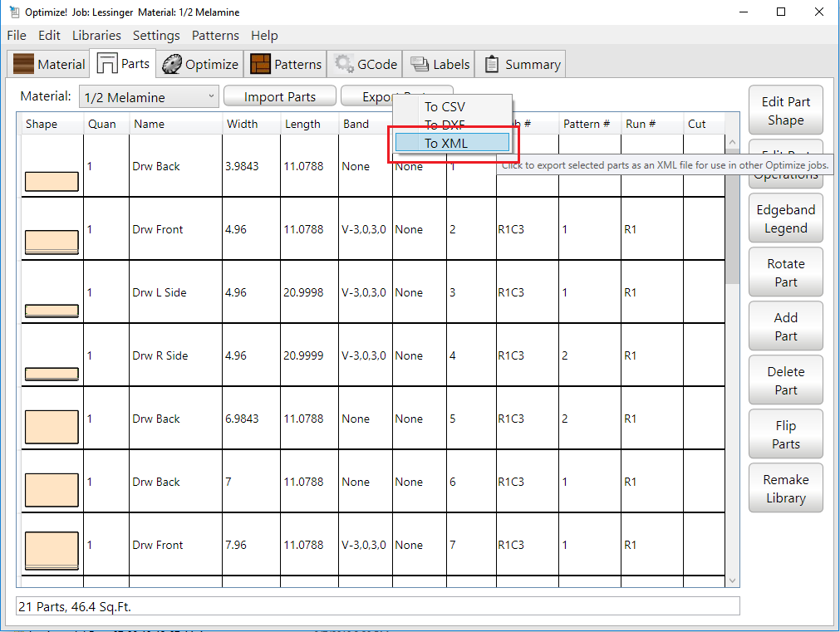This screenshot has height=632, width=840.
Task: Click the Optimize tab saw blade icon
Action: pos(172,64)
